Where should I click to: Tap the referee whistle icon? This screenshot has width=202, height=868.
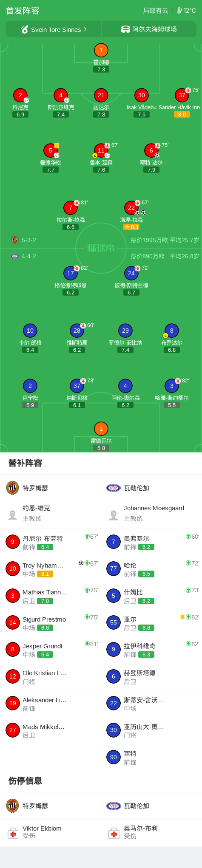[25, 29]
